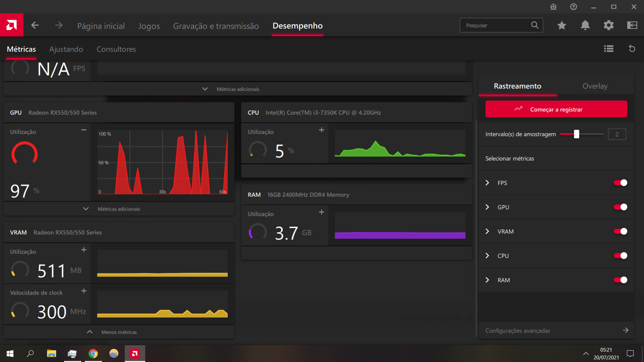Collapse VRAM with Menos métricas
Viewport: 644px width, 362px height.
pos(119,332)
